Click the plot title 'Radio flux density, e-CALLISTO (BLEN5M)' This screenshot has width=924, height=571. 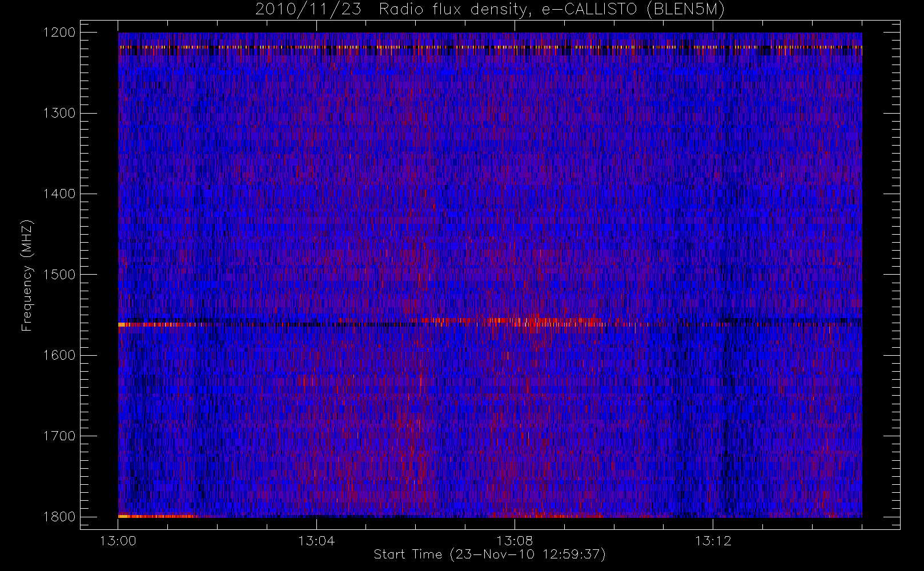pyautogui.click(x=552, y=10)
